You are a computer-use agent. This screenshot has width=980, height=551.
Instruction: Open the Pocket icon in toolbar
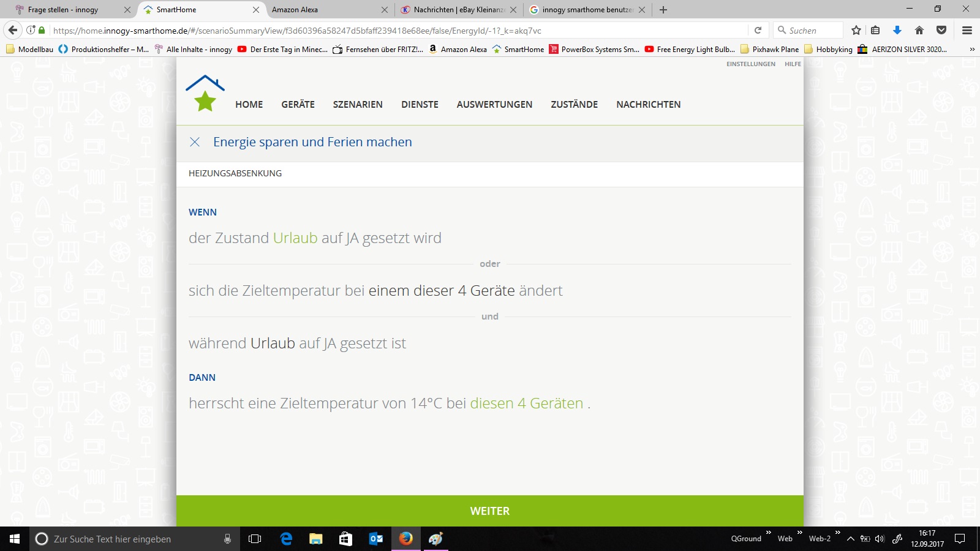tap(941, 30)
